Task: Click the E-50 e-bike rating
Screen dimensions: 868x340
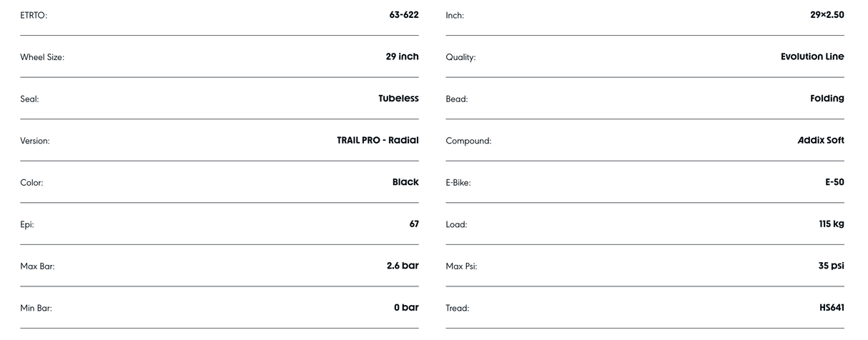Action: pos(834,182)
